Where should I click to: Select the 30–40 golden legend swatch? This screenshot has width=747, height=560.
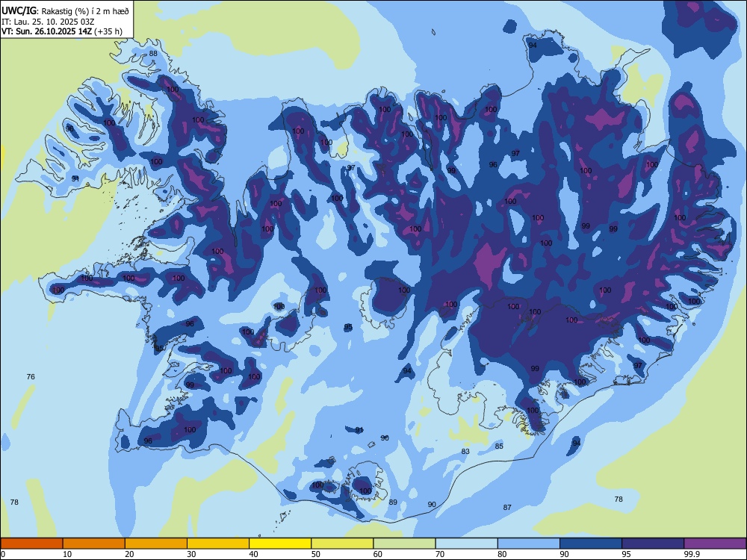[218, 544]
